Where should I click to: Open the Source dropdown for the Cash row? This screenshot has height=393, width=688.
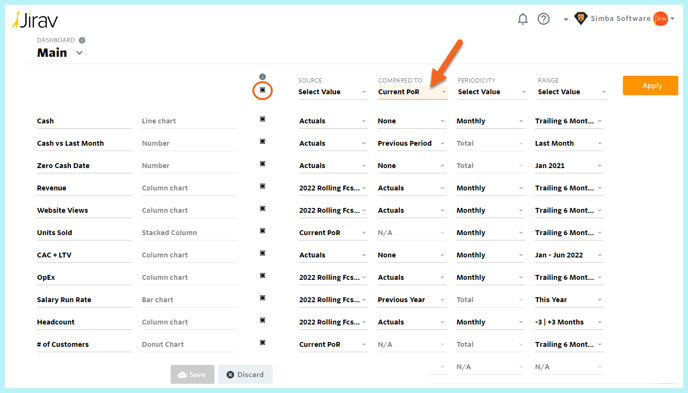[333, 121]
